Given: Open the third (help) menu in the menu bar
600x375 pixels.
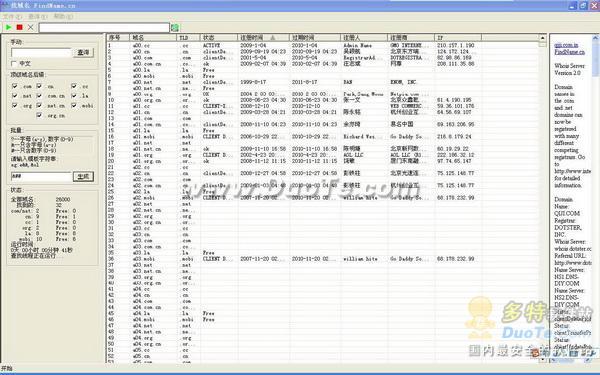Looking at the screenshot, I should pyautogui.click(x=63, y=16).
